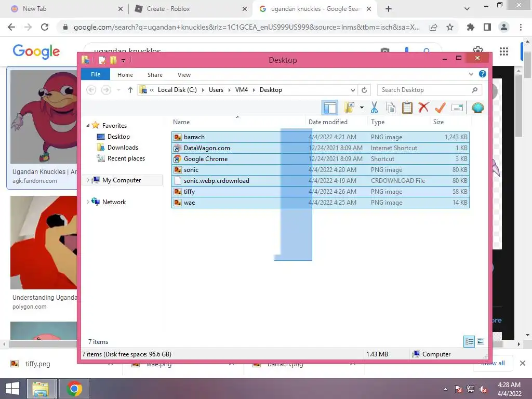The image size is (532, 399).
Task: Sort files by Size column
Action: tap(451, 122)
